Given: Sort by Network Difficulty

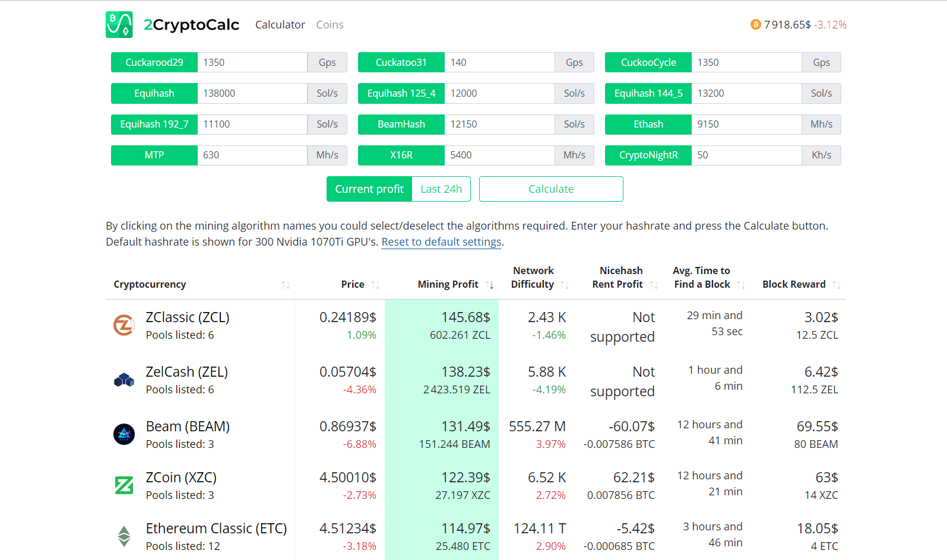Looking at the screenshot, I should (565, 285).
